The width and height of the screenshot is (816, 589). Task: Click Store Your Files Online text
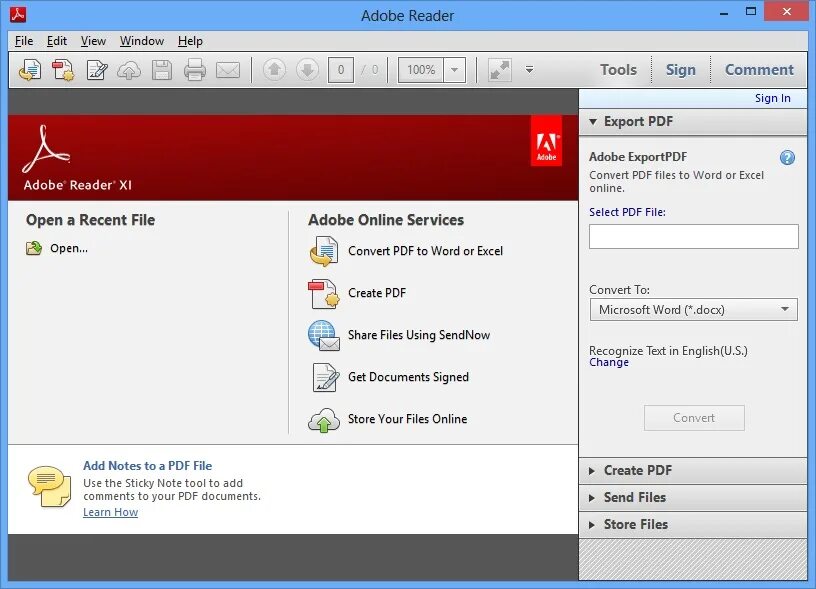407,419
